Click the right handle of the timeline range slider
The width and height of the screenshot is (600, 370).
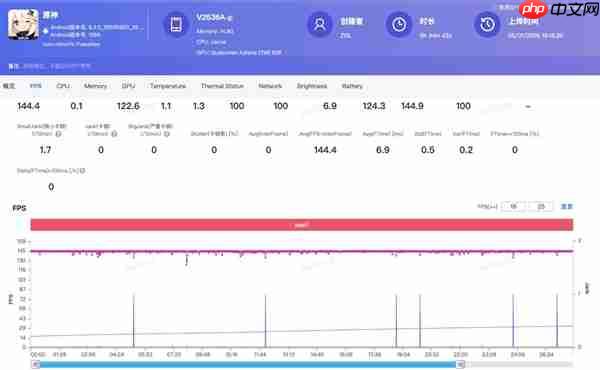coord(461,365)
